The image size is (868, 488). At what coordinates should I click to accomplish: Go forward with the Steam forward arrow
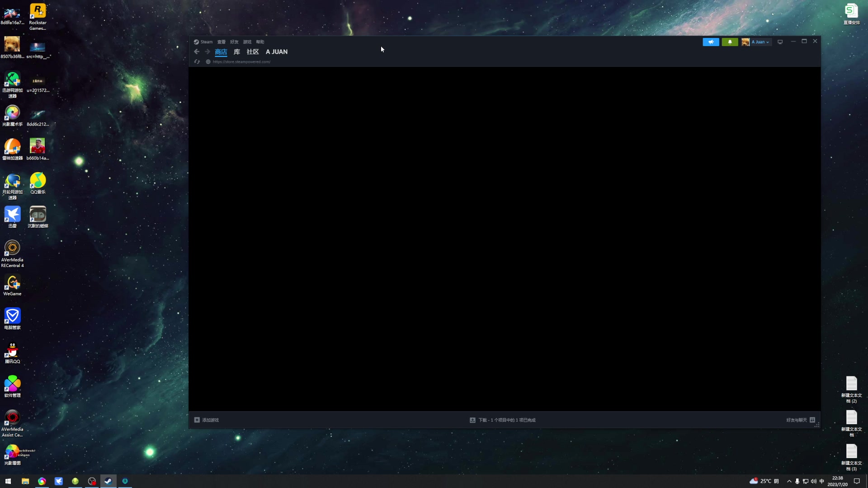coord(208,52)
